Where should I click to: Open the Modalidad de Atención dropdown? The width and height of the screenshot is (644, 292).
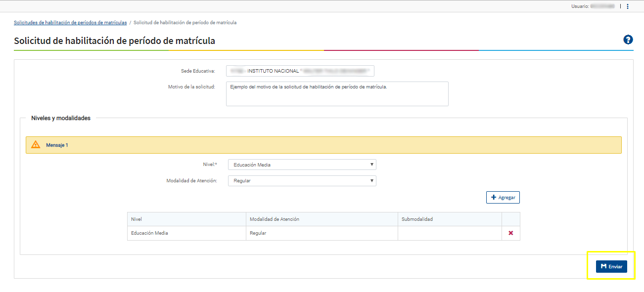(x=302, y=181)
